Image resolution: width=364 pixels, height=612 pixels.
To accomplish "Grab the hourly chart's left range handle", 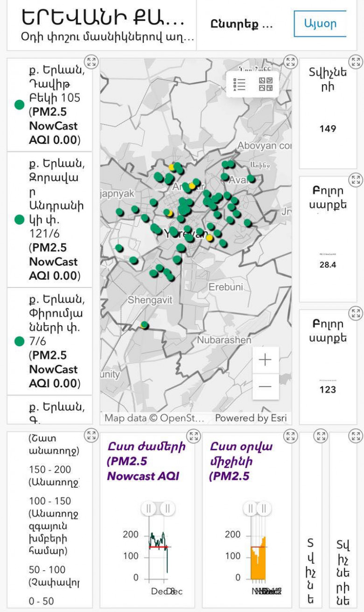I will point(148,508).
